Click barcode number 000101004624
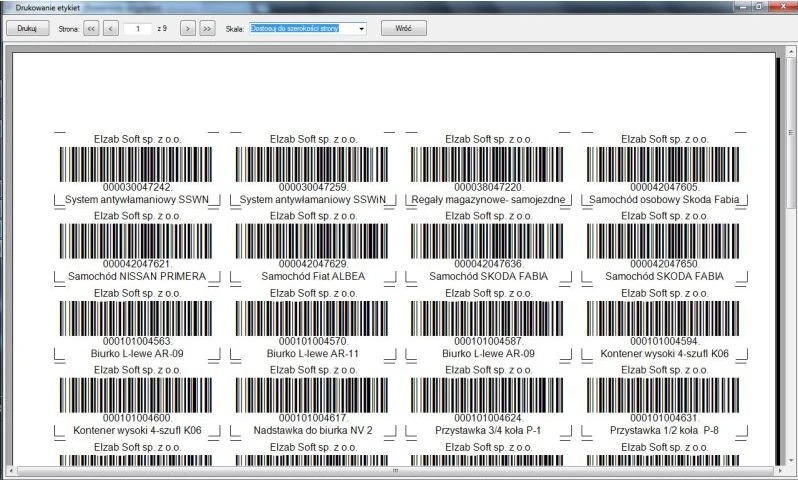Screen dimensions: 798x481 [489, 418]
